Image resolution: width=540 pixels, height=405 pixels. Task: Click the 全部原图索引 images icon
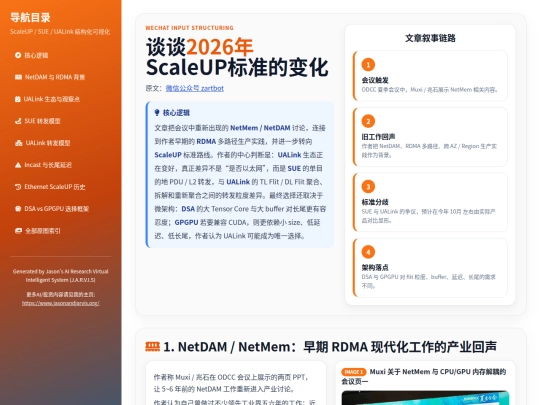coord(18,231)
